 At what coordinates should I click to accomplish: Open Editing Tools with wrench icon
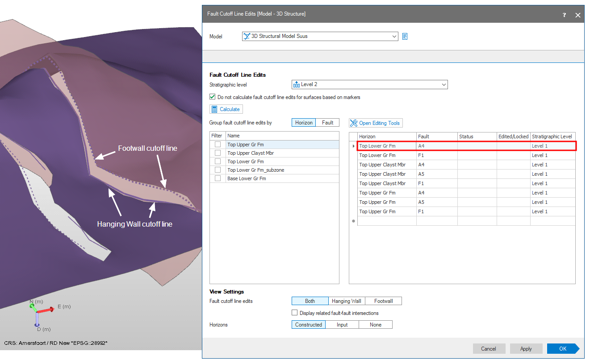click(375, 123)
